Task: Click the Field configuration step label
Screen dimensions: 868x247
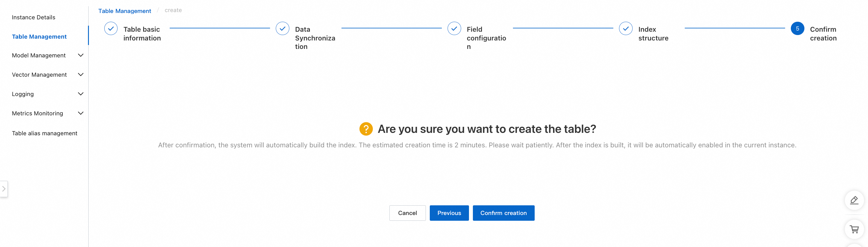Action: tap(486, 38)
